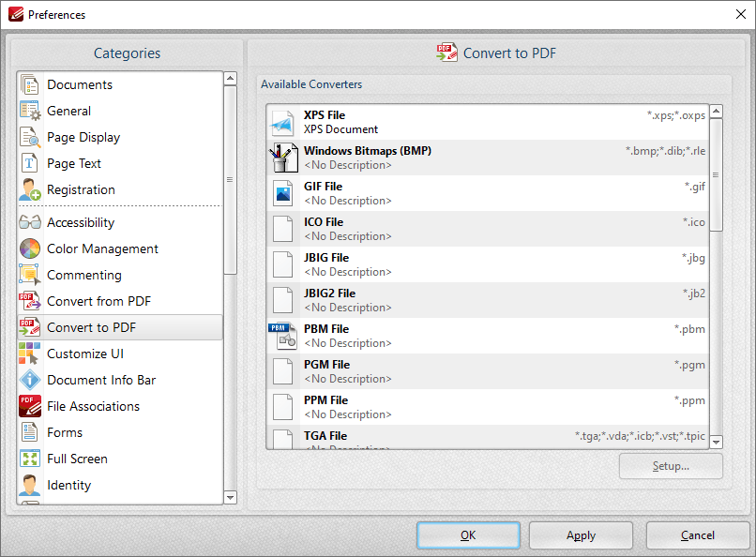Viewport: 756px width, 557px height.
Task: Select the Convert from PDF category
Action: (121, 301)
